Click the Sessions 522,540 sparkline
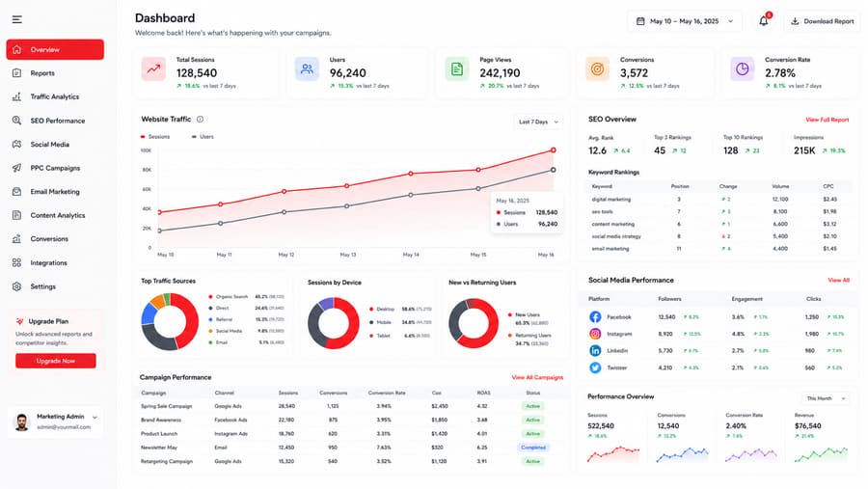Image resolution: width=868 pixels, height=489 pixels. pos(613,454)
